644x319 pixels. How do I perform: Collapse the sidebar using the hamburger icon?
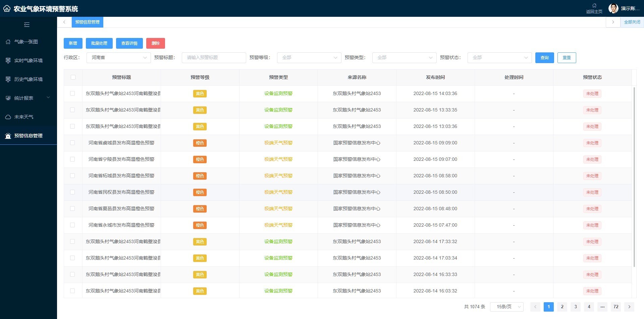(27, 25)
